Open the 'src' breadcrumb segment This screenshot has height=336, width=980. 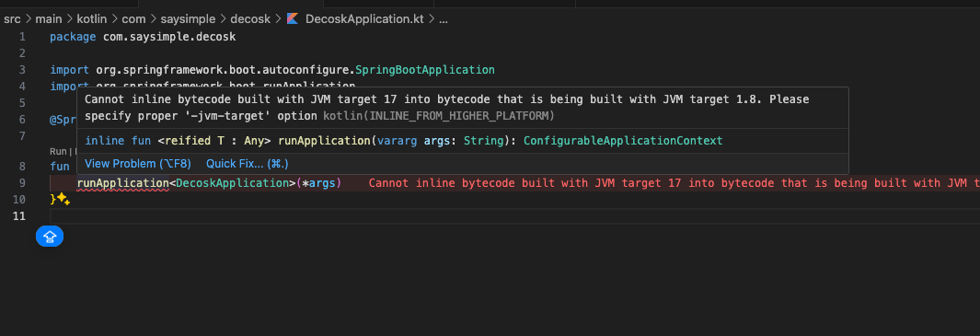12,18
